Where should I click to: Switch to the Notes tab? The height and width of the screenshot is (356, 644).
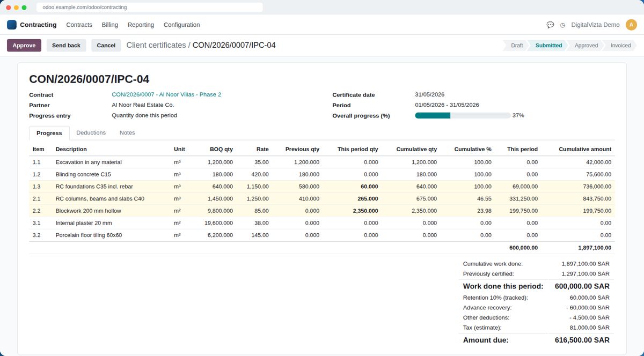tap(127, 132)
